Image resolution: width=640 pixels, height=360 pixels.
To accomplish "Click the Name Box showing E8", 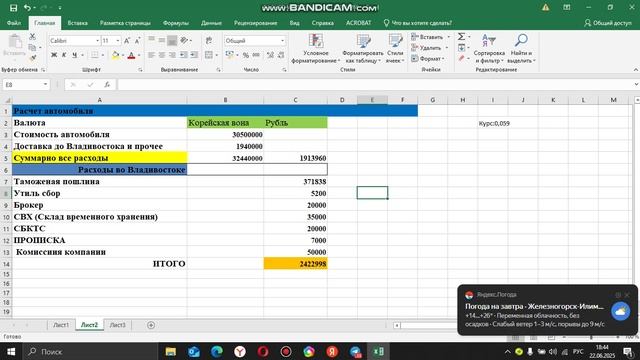I will (26, 84).
